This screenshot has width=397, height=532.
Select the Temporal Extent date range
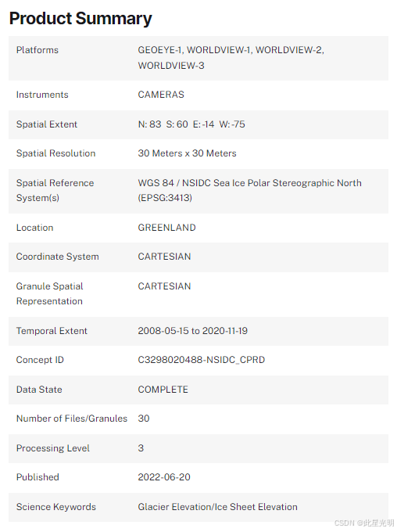click(x=192, y=331)
